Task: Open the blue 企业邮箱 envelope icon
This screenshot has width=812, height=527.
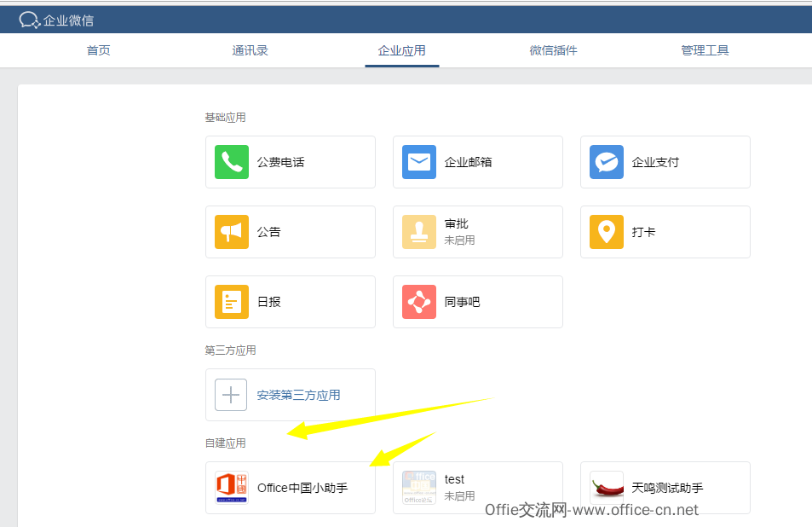Action: click(419, 162)
